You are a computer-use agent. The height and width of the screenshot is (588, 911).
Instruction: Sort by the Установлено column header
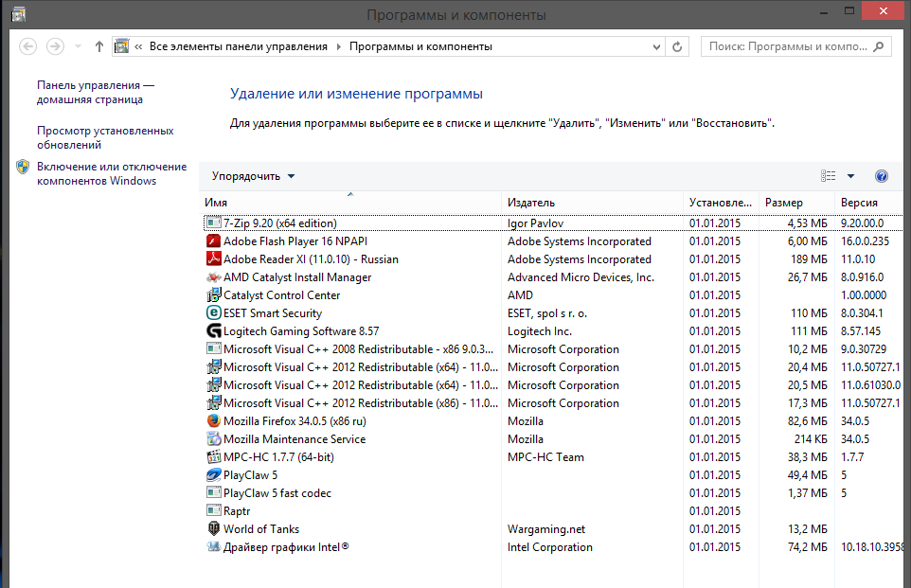[721, 203]
